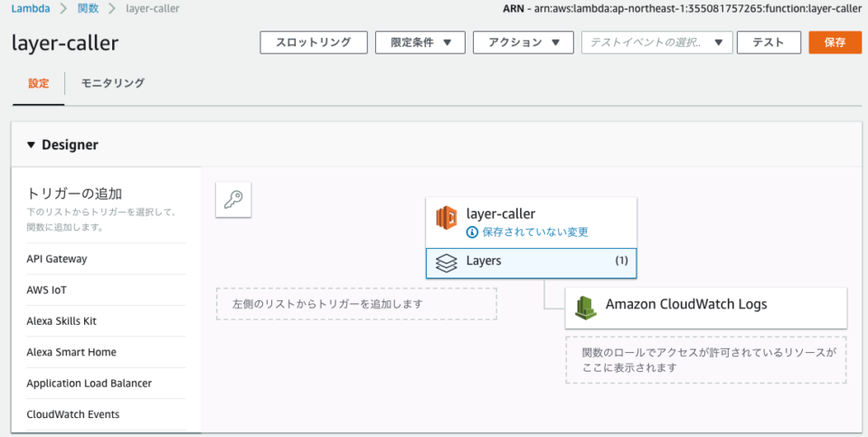Screen dimensions: 868x437
Task: Select the Amazon CloudWatch Logs card
Action: (x=706, y=308)
